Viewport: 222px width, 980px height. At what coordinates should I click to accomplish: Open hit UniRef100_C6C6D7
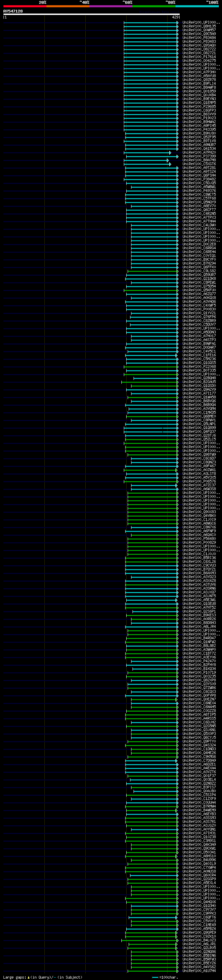click(x=199, y=459)
